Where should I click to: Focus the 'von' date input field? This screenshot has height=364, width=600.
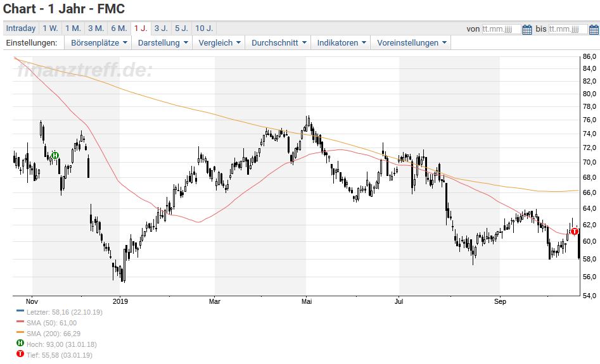[x=501, y=29]
